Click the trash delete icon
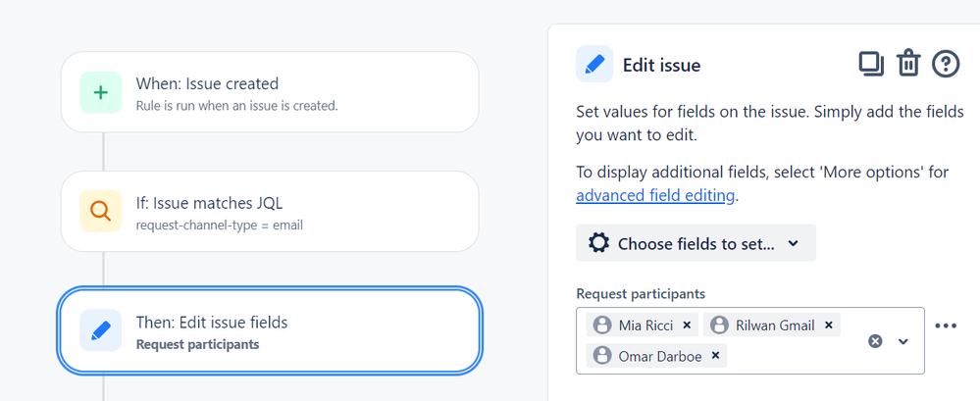This screenshot has height=401, width=980. pyautogui.click(x=908, y=65)
